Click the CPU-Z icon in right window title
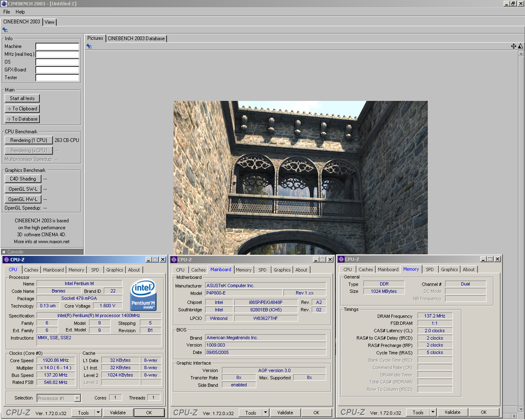 point(341,259)
